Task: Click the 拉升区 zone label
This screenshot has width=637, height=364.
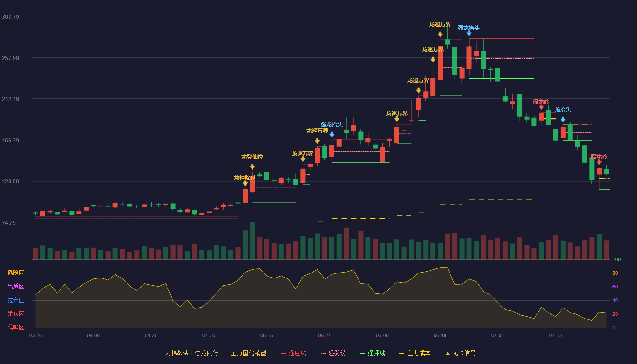Action: pos(15,300)
